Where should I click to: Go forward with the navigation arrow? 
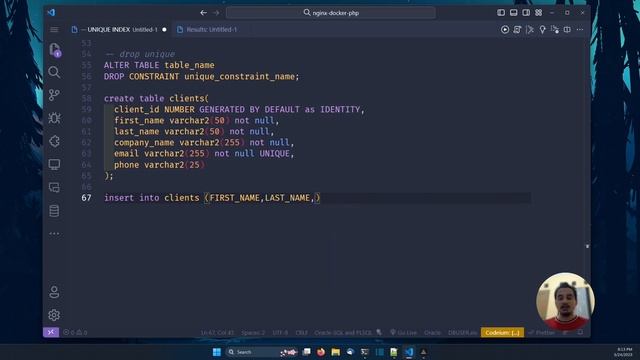pos(216,13)
